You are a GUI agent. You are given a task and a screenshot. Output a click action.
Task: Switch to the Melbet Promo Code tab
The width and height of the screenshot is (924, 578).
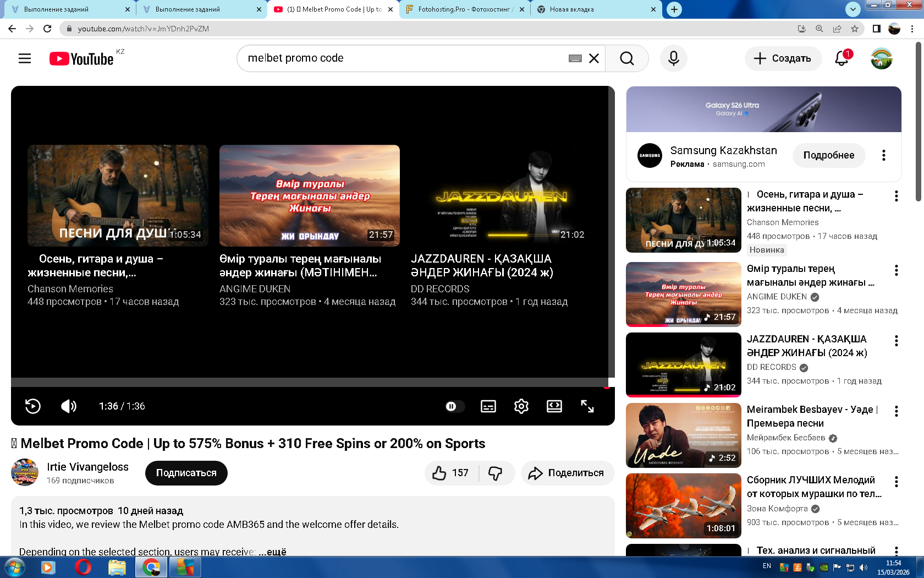[334, 9]
